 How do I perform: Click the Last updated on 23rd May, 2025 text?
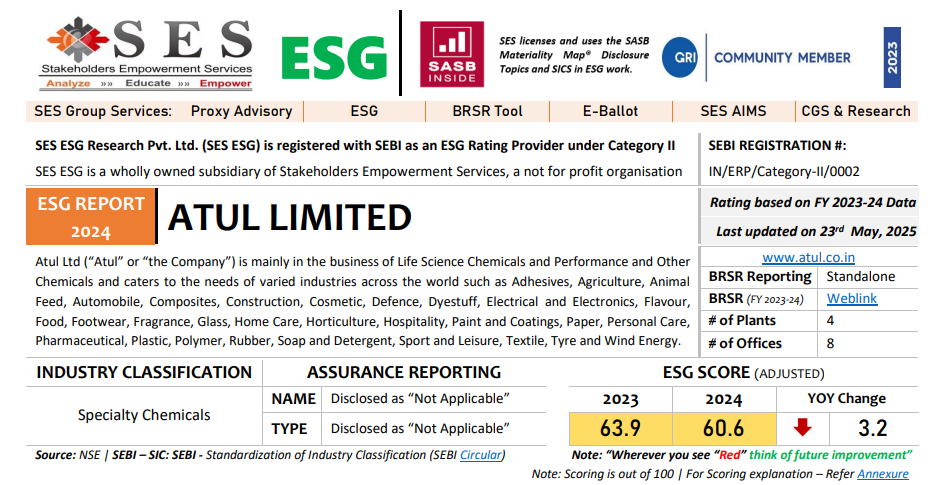tap(816, 231)
